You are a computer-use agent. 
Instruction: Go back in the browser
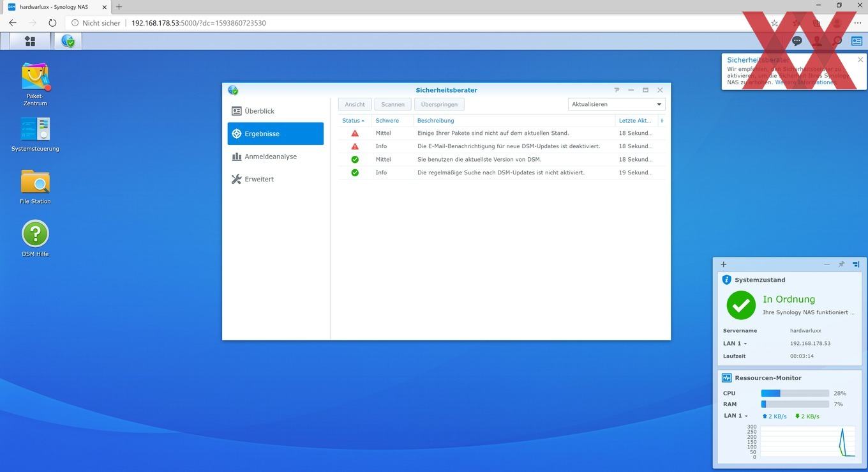click(13, 23)
